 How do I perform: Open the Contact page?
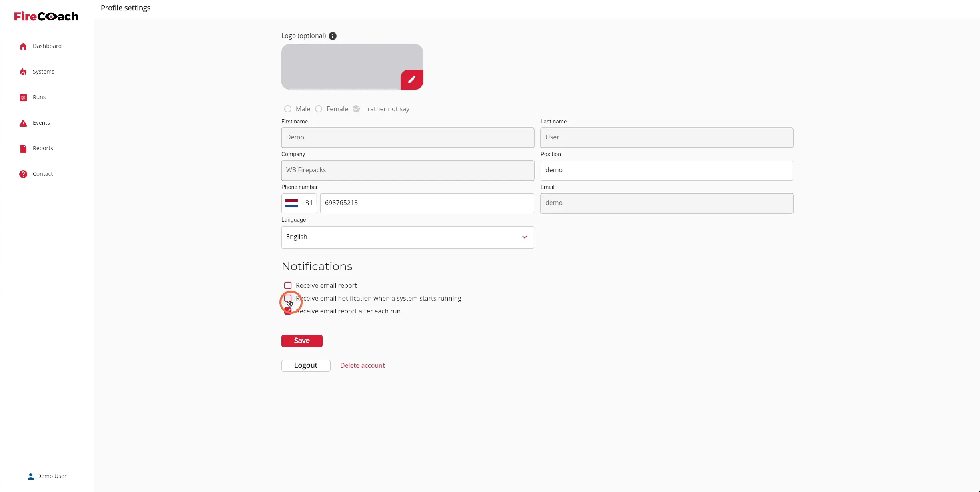click(x=43, y=174)
